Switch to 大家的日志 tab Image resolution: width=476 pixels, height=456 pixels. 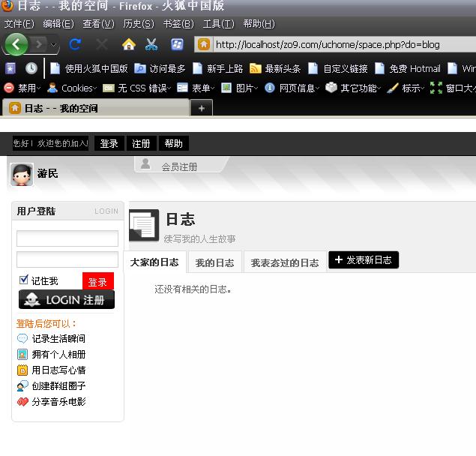[155, 262]
